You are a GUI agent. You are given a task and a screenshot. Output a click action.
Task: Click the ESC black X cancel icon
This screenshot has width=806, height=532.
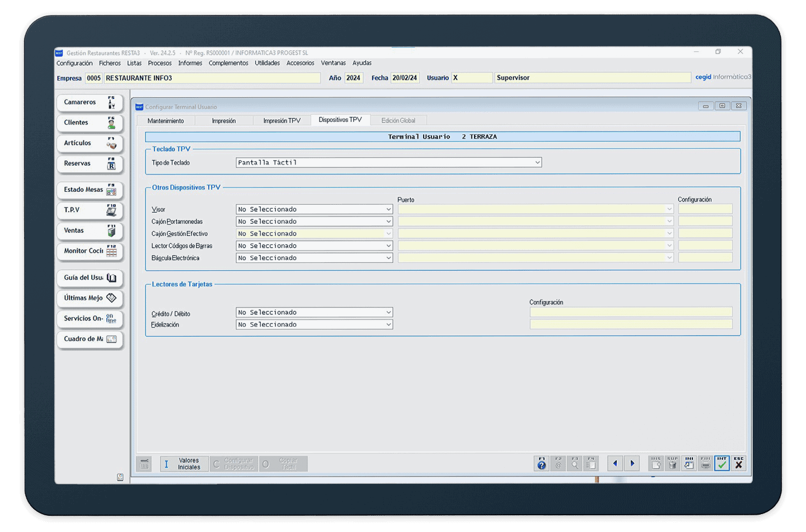click(739, 463)
